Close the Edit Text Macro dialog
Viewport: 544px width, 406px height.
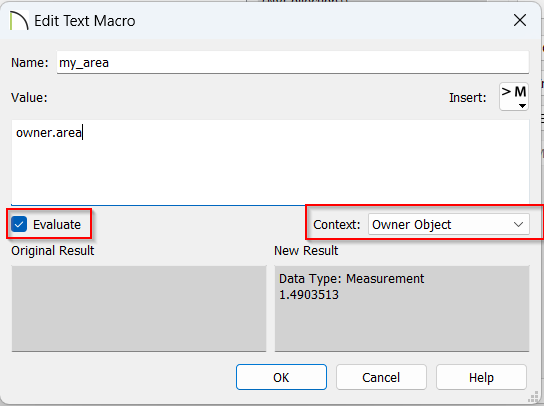[520, 20]
